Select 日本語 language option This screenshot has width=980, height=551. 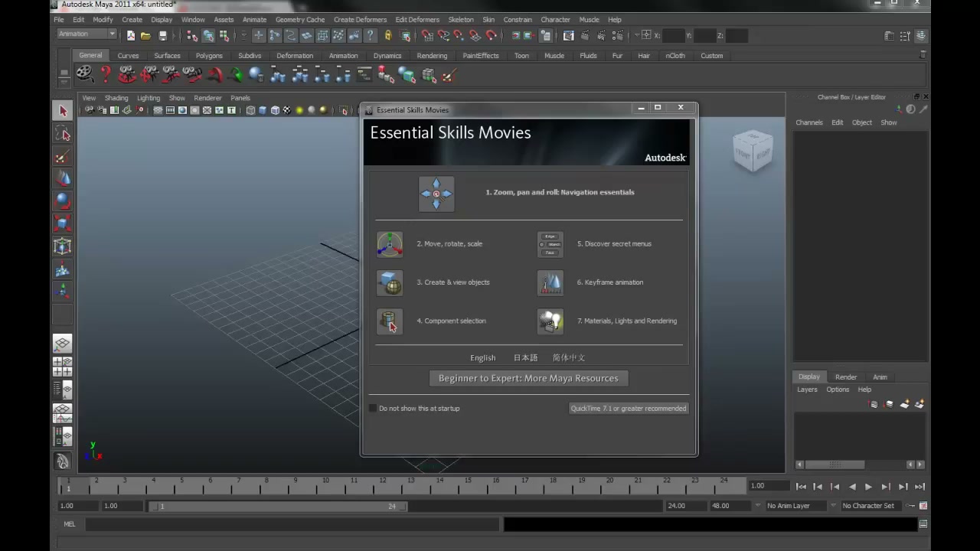coord(525,357)
